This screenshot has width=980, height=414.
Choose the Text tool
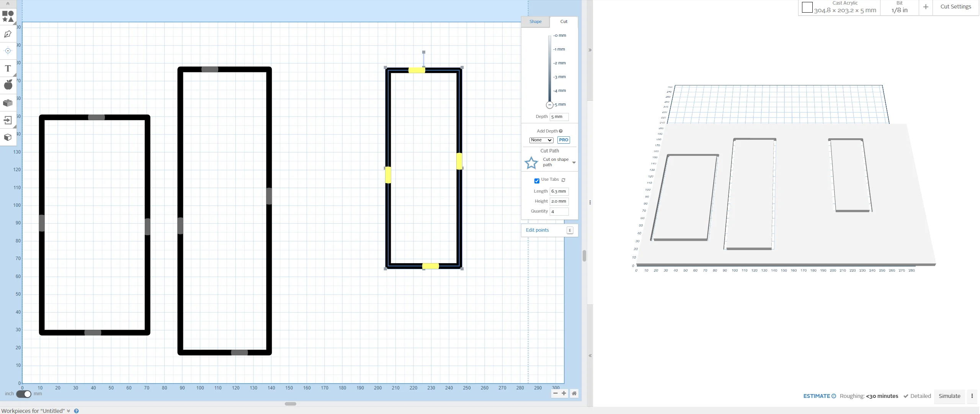pyautogui.click(x=8, y=69)
